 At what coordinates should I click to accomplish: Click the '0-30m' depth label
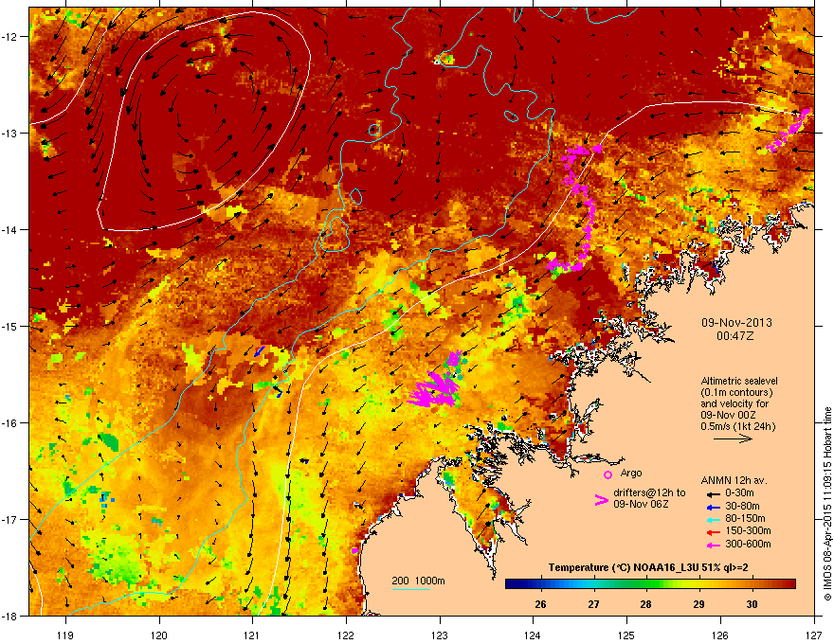(739, 493)
